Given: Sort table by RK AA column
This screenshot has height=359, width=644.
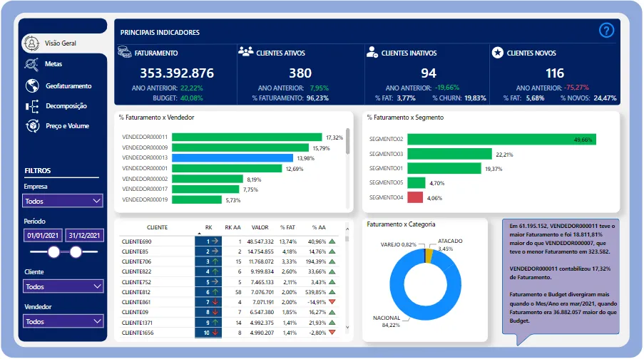Looking at the screenshot, I should [x=233, y=227].
